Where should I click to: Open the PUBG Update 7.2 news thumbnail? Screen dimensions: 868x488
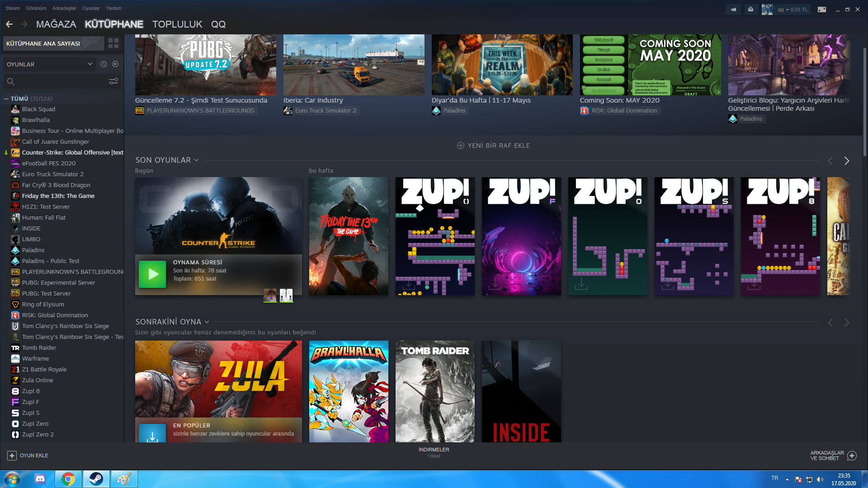(x=206, y=65)
